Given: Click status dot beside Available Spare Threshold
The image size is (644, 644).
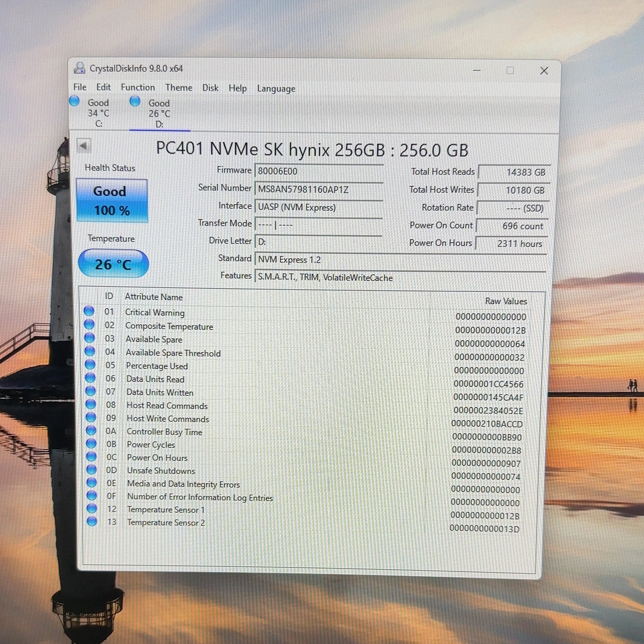Looking at the screenshot, I should point(90,351).
